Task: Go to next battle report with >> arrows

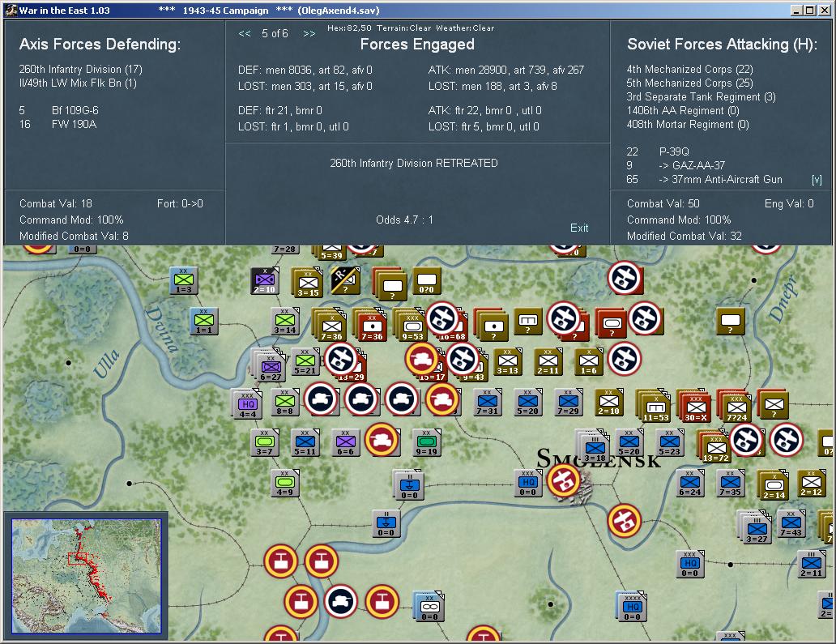Action: 309,34
